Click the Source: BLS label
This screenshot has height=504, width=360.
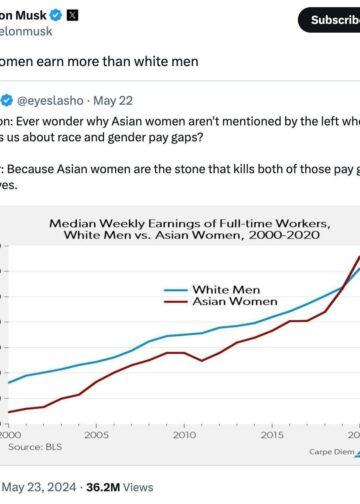(x=35, y=447)
